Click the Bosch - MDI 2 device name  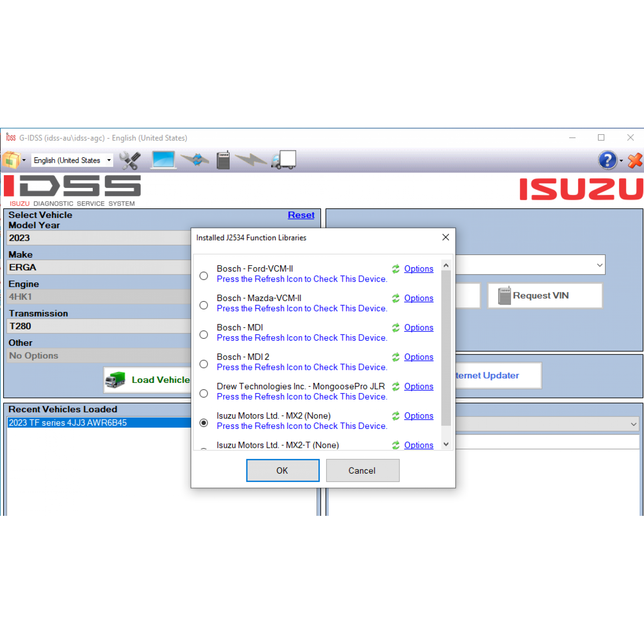point(243,357)
